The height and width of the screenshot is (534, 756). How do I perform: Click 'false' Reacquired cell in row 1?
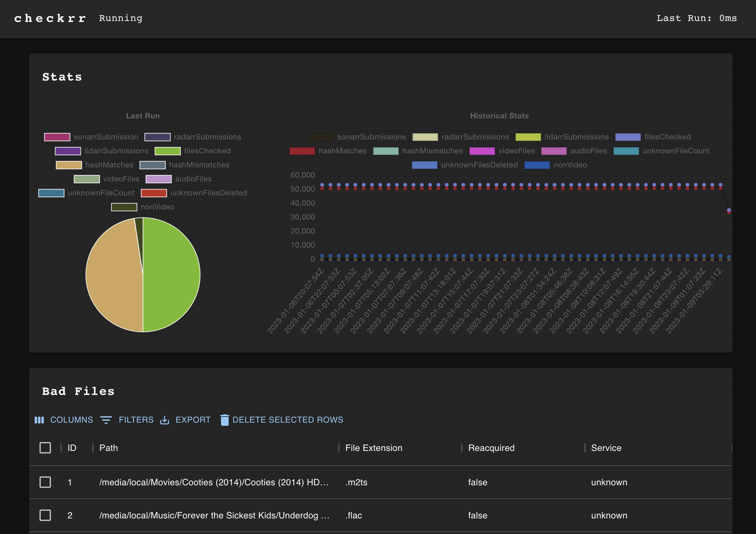(478, 482)
